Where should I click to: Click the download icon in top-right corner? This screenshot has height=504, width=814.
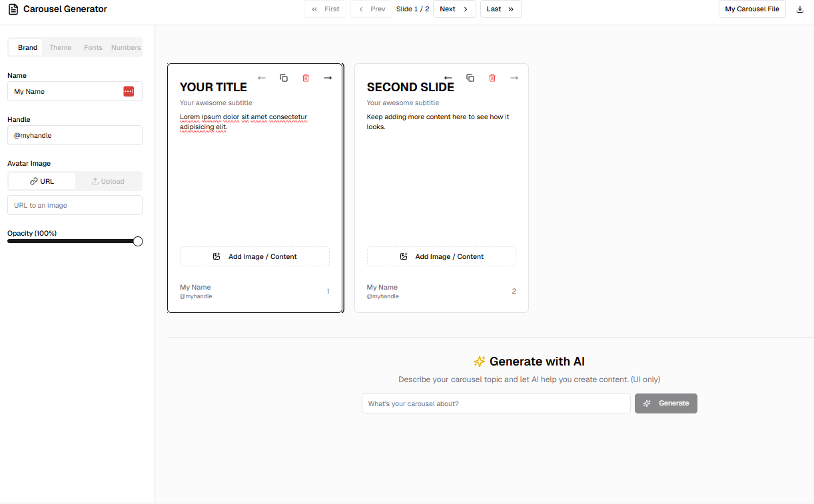coord(800,9)
